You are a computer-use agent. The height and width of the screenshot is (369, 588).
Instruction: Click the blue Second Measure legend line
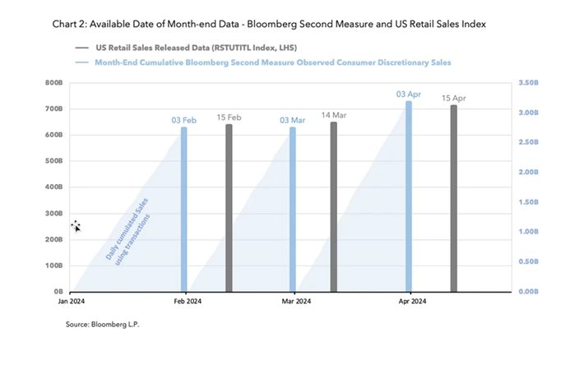[x=81, y=62]
